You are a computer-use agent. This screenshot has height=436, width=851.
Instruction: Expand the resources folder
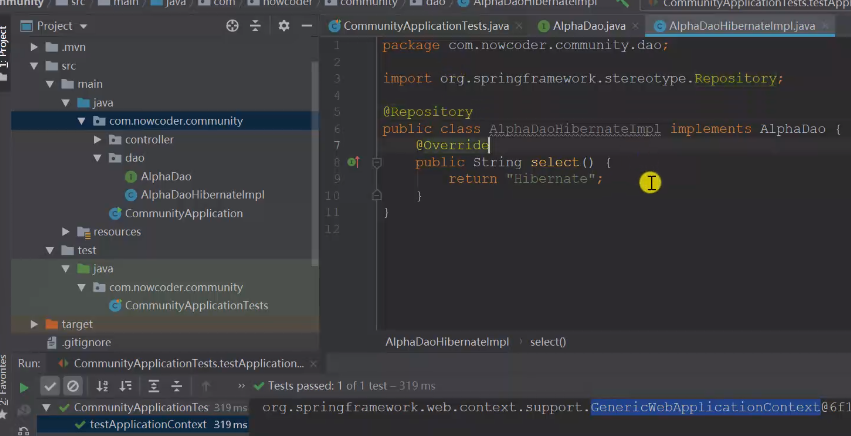(x=66, y=232)
